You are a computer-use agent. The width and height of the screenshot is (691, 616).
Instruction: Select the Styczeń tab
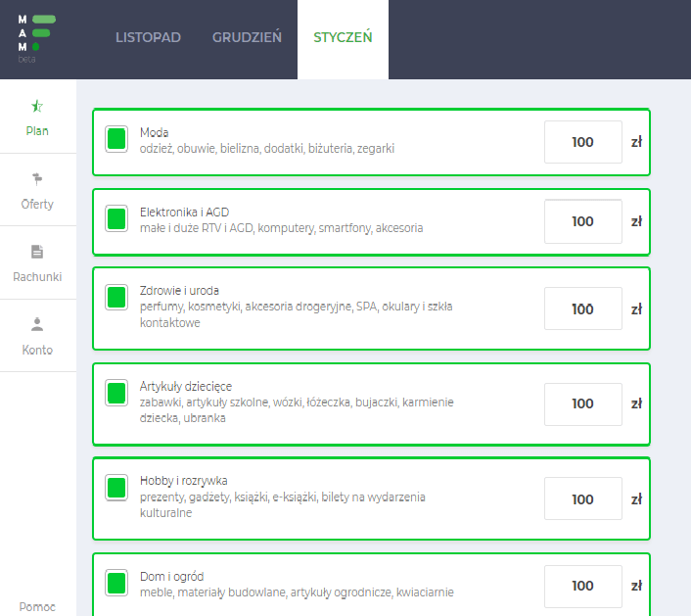tap(343, 38)
